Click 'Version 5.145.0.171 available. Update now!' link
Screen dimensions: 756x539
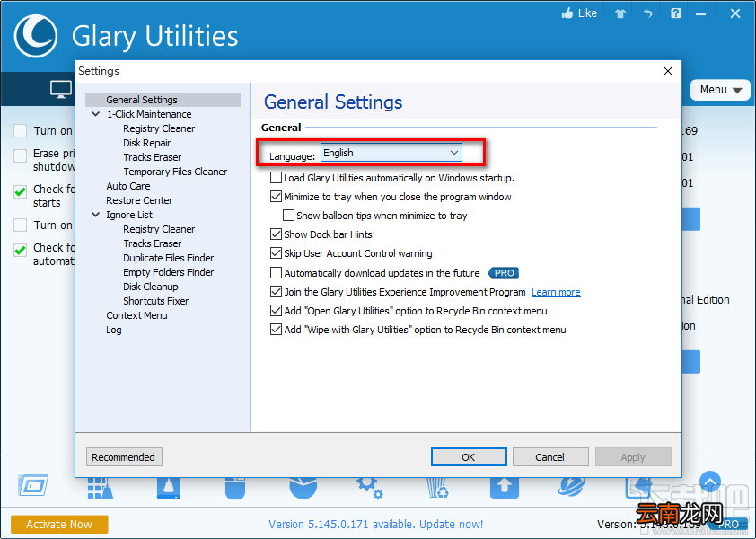pyautogui.click(x=375, y=524)
